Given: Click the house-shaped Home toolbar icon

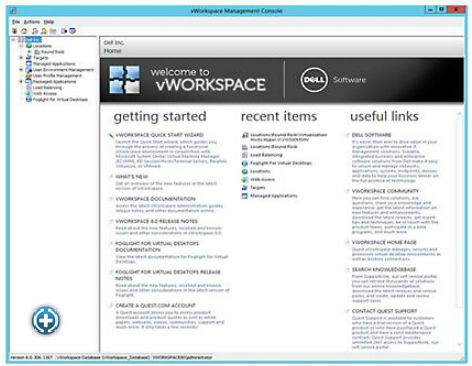Looking at the screenshot, I should (24, 31).
